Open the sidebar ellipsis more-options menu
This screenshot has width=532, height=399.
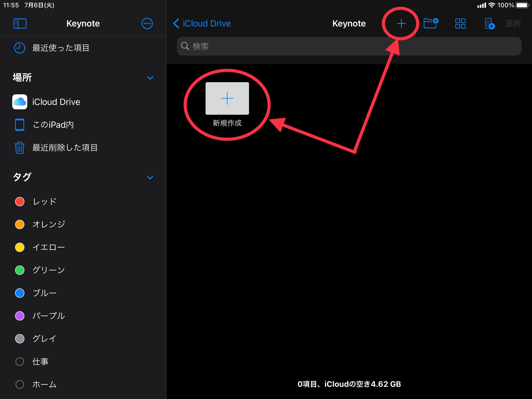tap(147, 24)
